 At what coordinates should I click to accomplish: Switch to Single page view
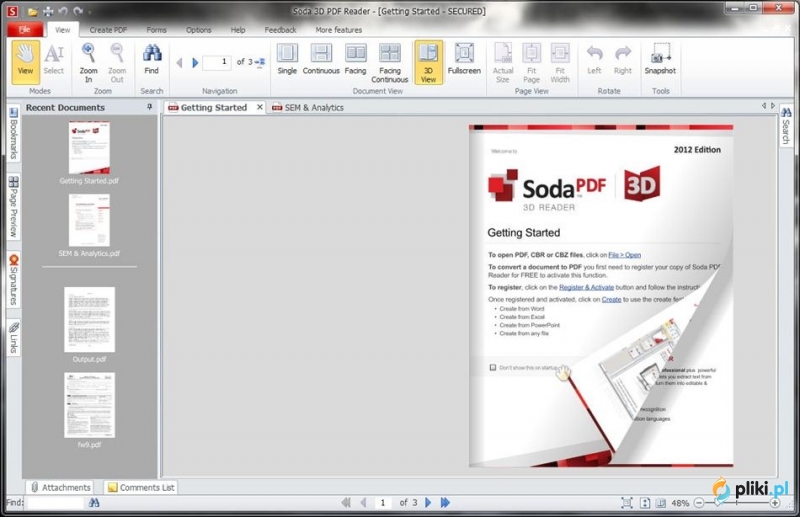[287, 60]
